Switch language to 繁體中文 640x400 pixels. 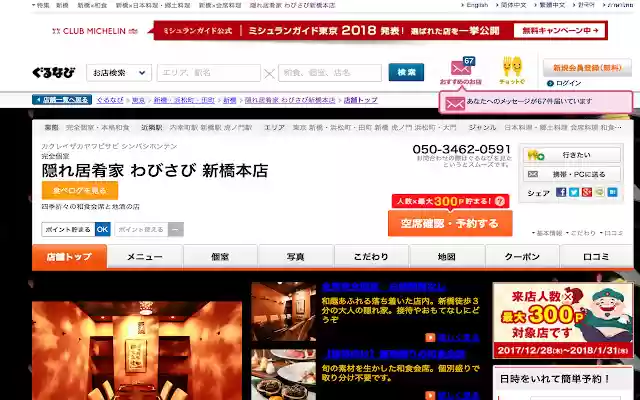[552, 5]
